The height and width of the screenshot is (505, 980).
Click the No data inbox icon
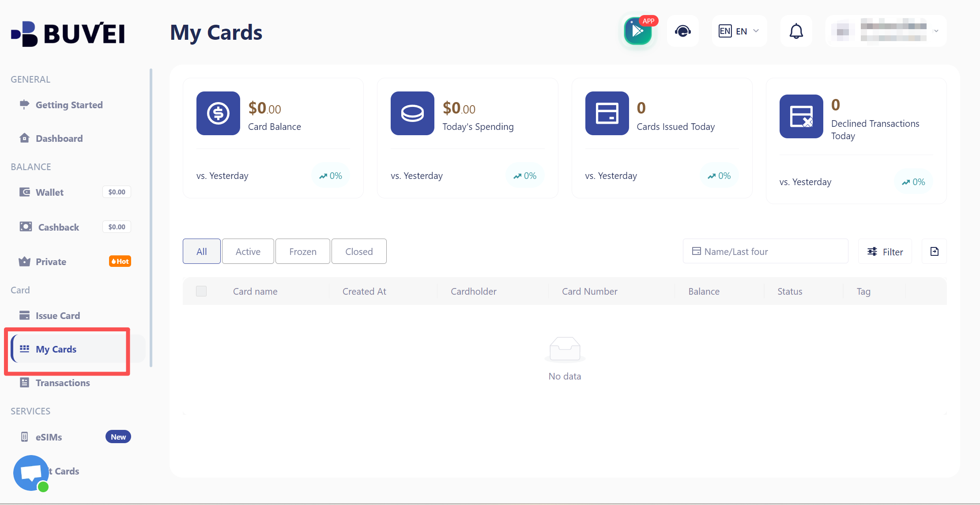pos(565,349)
